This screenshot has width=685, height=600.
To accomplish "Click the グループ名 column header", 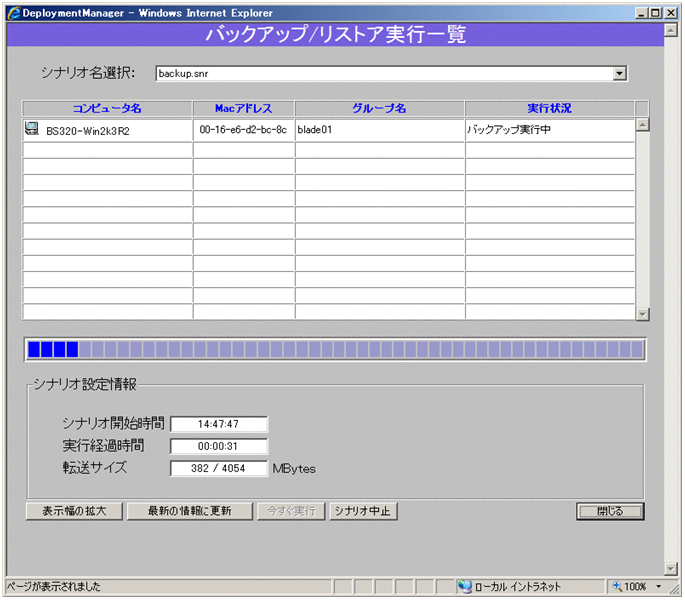I will pos(379,108).
